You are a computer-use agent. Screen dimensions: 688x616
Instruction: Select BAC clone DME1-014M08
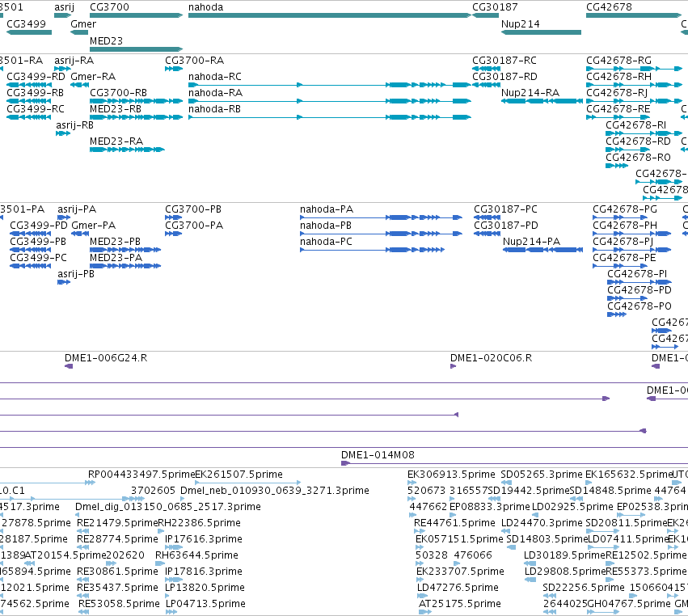(x=515, y=463)
